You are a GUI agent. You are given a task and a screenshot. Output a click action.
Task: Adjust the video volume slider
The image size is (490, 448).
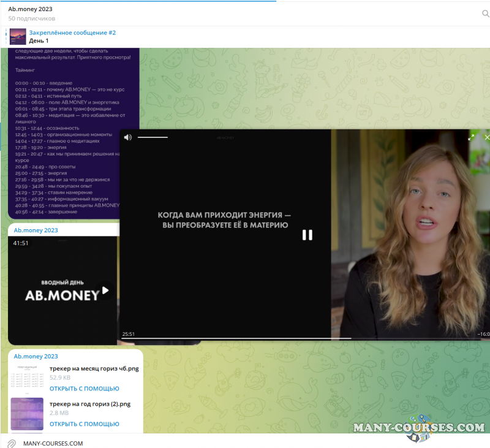coord(153,137)
